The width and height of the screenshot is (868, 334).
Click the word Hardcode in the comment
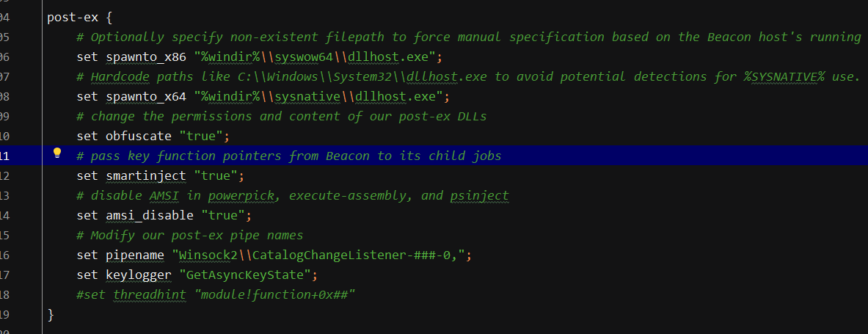(119, 76)
